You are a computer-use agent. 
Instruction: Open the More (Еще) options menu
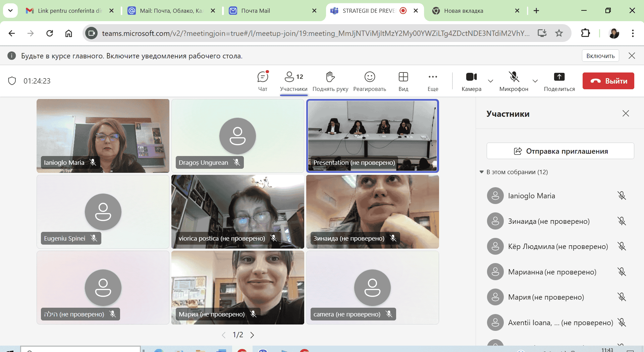pos(433,81)
